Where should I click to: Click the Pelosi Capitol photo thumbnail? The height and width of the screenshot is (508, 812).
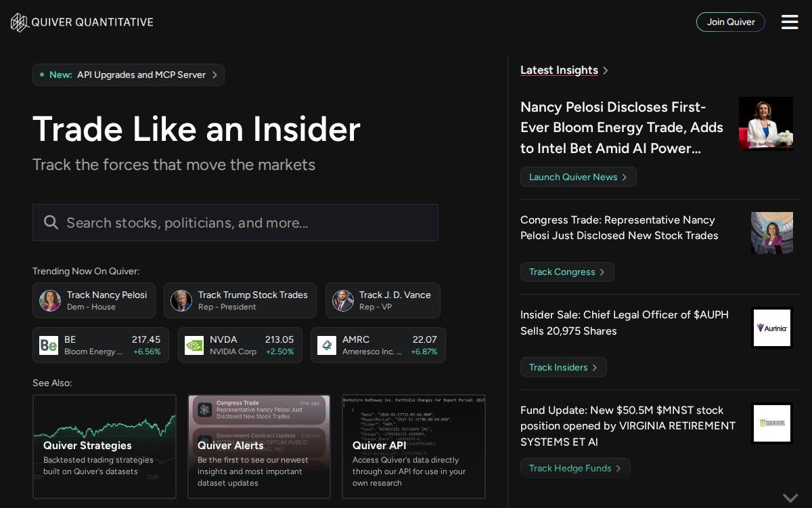(772, 233)
